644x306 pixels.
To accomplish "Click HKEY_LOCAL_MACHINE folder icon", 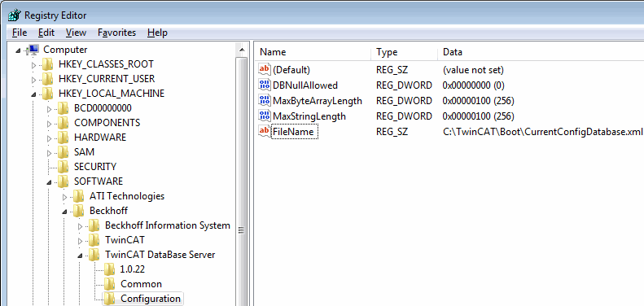I will click(x=48, y=94).
